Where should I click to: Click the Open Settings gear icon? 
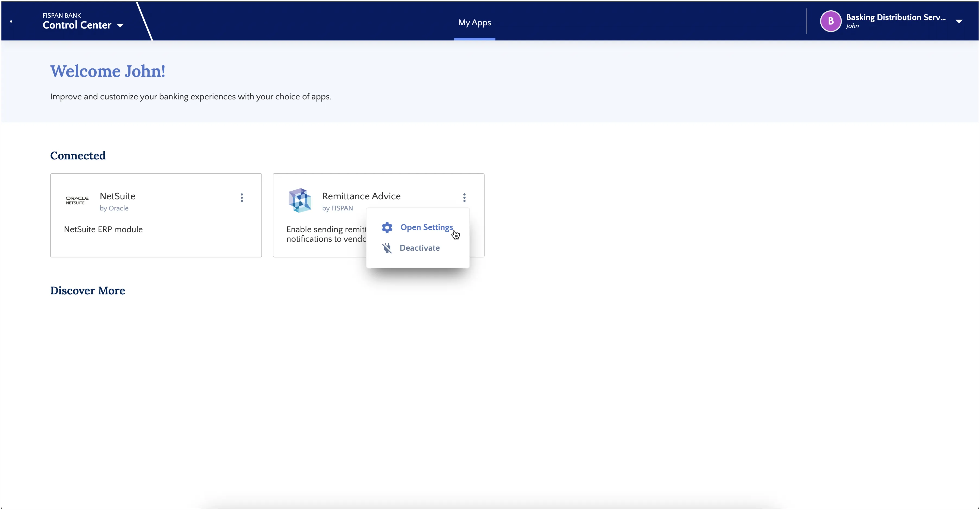click(387, 228)
